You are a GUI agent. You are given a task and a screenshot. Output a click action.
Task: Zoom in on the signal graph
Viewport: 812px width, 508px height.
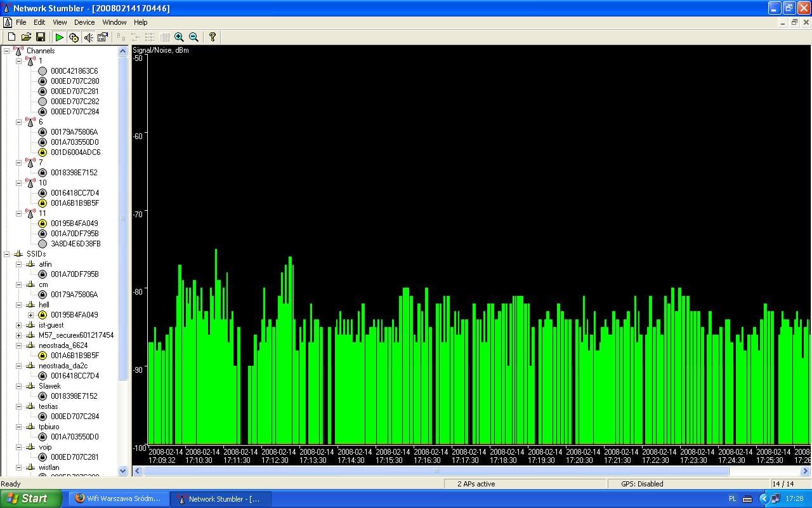coord(179,37)
